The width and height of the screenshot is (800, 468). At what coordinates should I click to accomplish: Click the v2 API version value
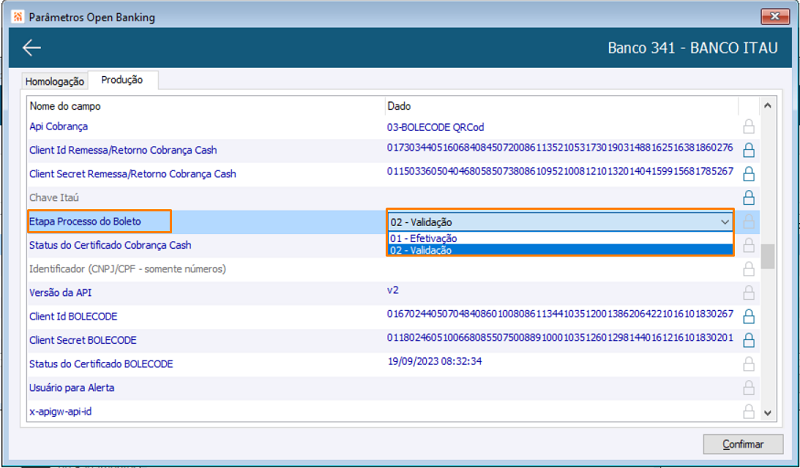[x=393, y=290]
